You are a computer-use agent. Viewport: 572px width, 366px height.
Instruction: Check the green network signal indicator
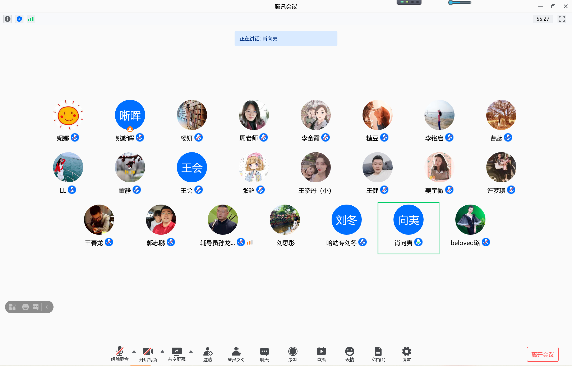[x=31, y=19]
